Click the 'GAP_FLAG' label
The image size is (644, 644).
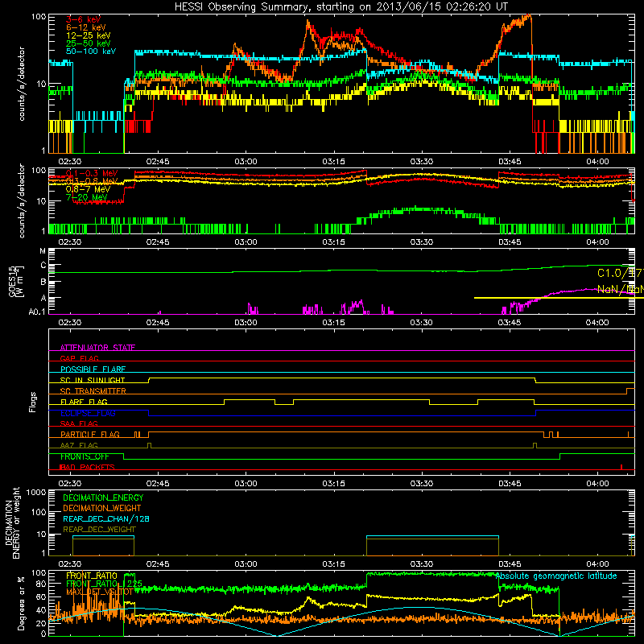pyautogui.click(x=79, y=358)
